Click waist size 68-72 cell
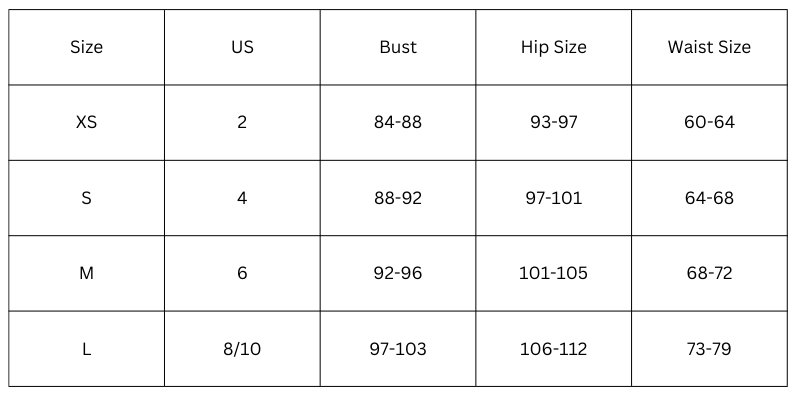800x400 pixels. [x=709, y=273]
